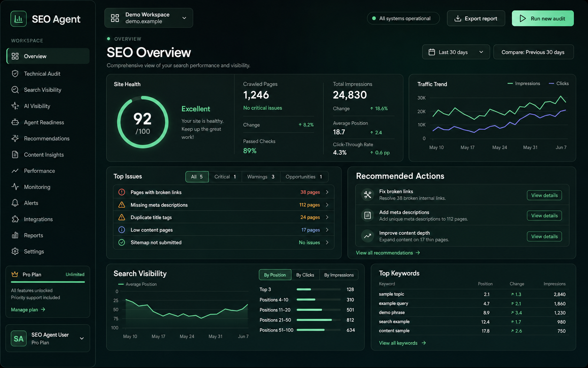Select the Monitoring pulse icon
The height and width of the screenshot is (368, 588).
pos(15,187)
